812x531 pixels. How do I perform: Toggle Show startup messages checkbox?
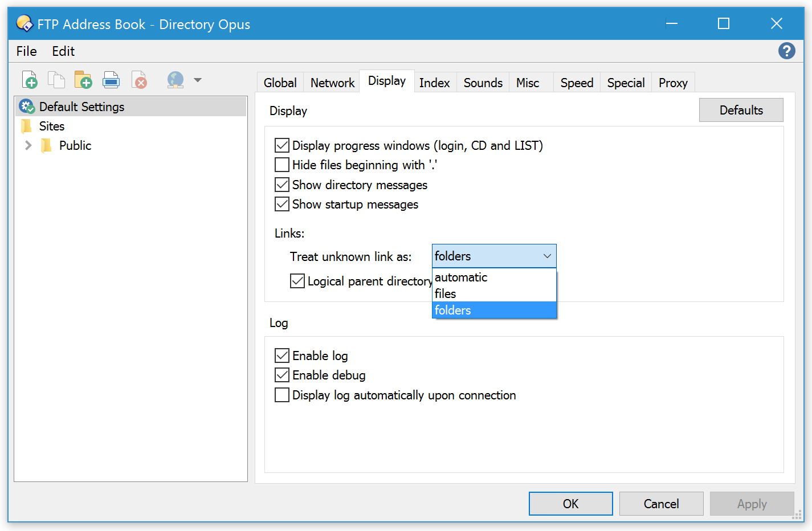(x=282, y=204)
